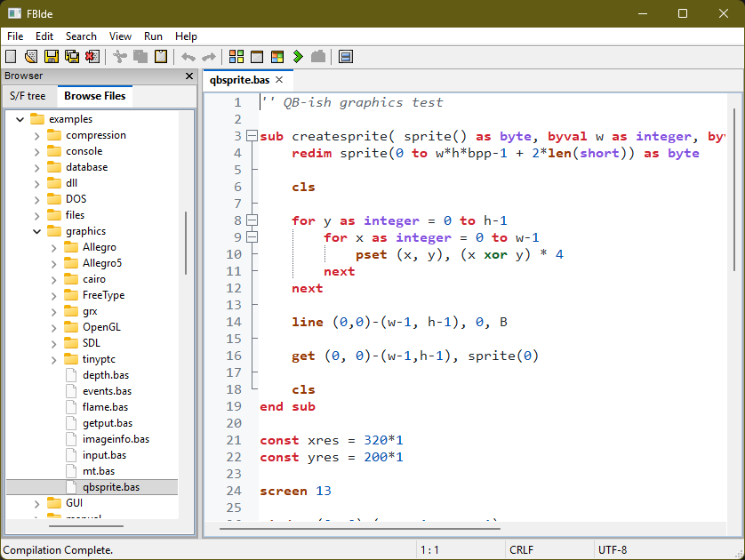Screen dimensions: 745x560
Task: Select getput.bas in file browser
Action: 108,423
